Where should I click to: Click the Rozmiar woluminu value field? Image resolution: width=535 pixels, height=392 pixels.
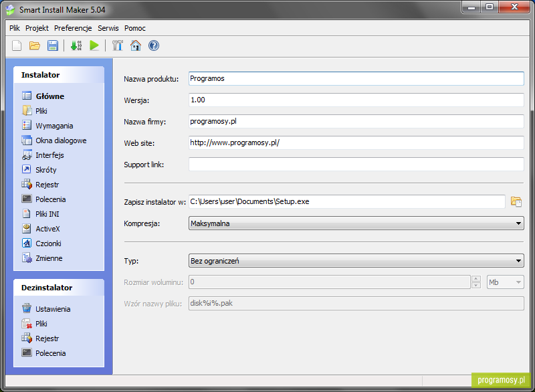tap(330, 282)
